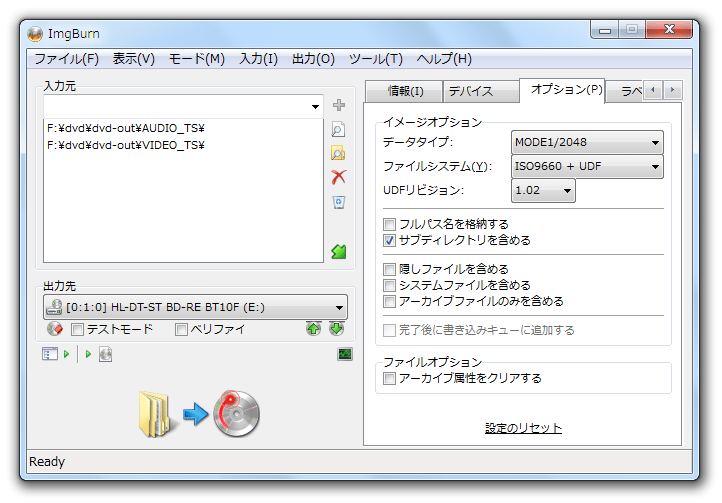This screenshot has width=722, height=503.
Task: Open the UDFリビジョン 1.02 dropdown
Action: pos(543,190)
